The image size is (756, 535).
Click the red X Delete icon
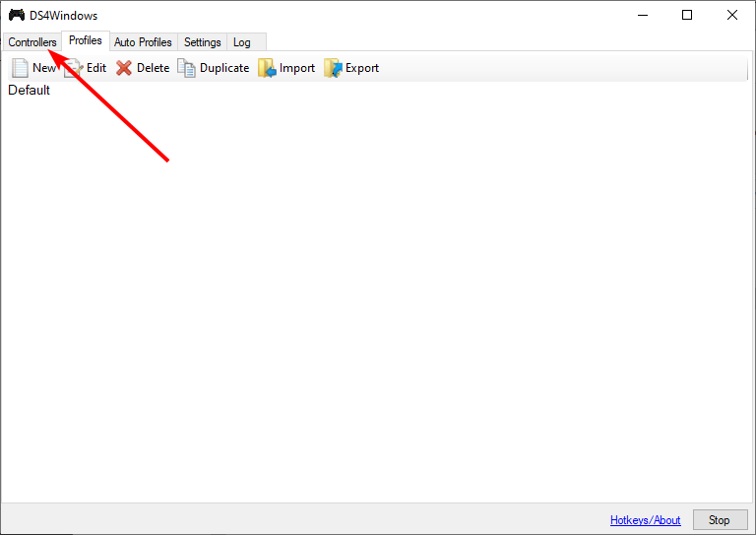(x=124, y=68)
